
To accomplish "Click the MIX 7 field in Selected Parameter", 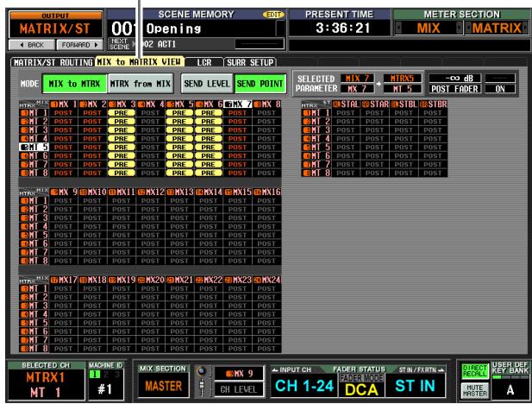I will [357, 79].
